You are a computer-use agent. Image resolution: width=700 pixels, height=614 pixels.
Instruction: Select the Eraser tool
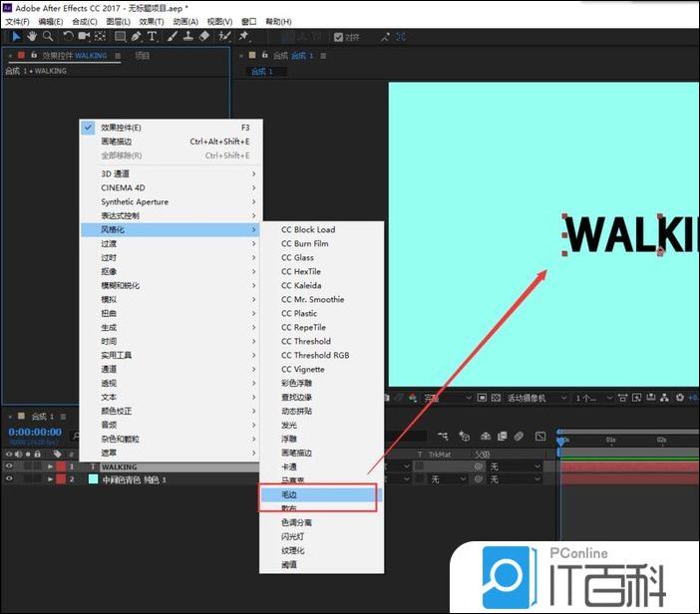click(204, 37)
